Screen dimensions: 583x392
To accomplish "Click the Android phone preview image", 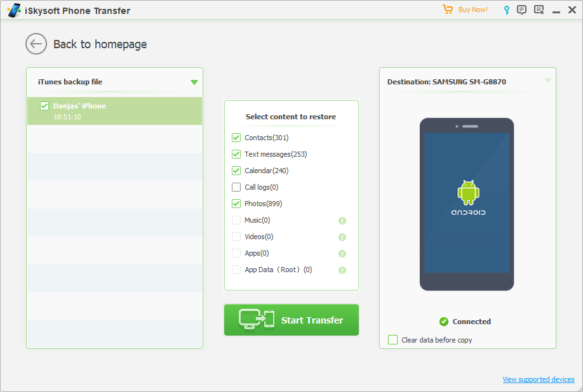I will point(467,204).
